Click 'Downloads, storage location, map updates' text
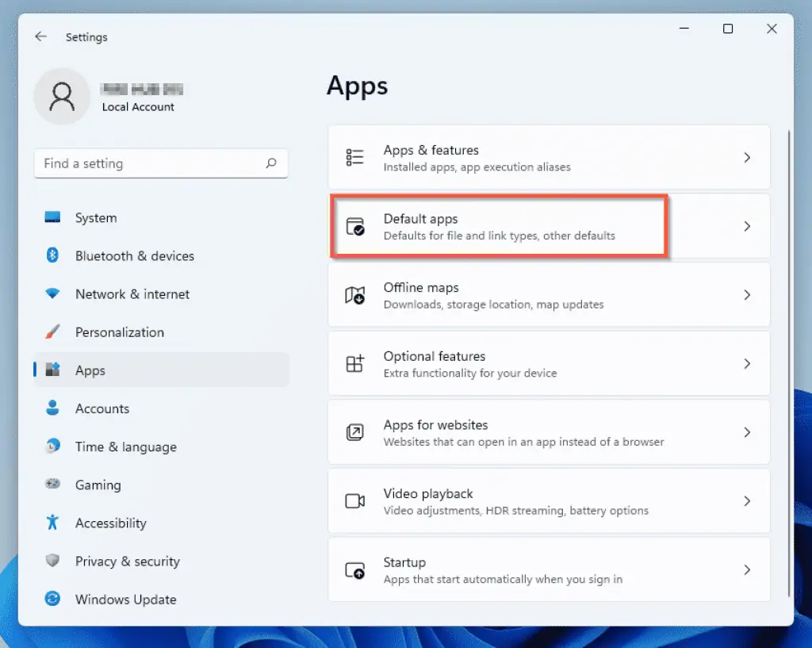Viewport: 812px width, 648px height. click(x=493, y=304)
